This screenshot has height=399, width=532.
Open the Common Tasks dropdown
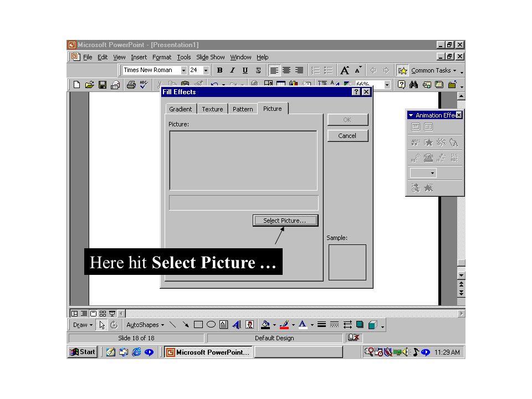pyautogui.click(x=433, y=70)
